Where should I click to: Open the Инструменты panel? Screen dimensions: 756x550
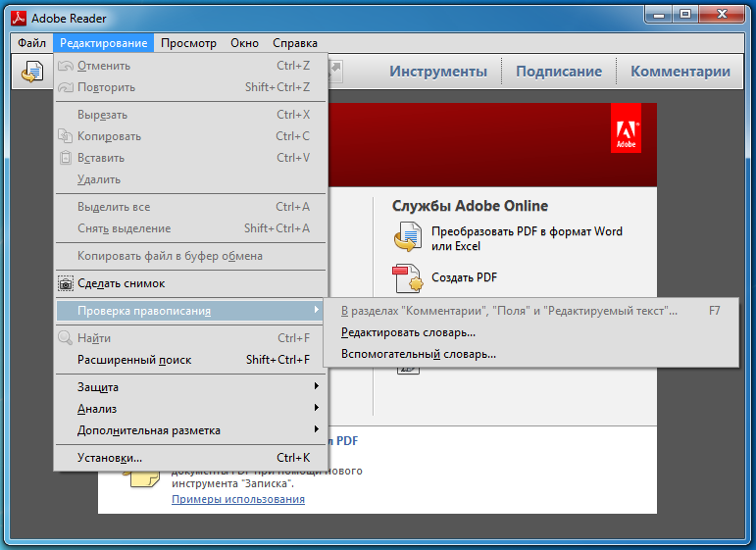coord(438,72)
